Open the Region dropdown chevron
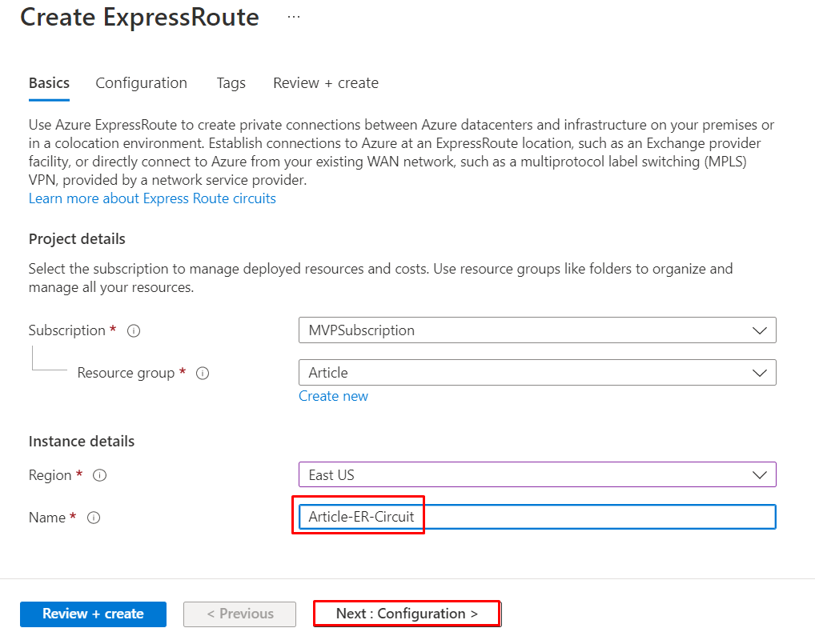Image resolution: width=815 pixels, height=644 pixels. click(x=760, y=474)
